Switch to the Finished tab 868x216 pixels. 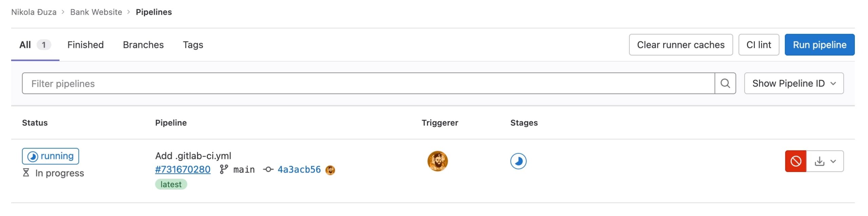click(x=85, y=45)
